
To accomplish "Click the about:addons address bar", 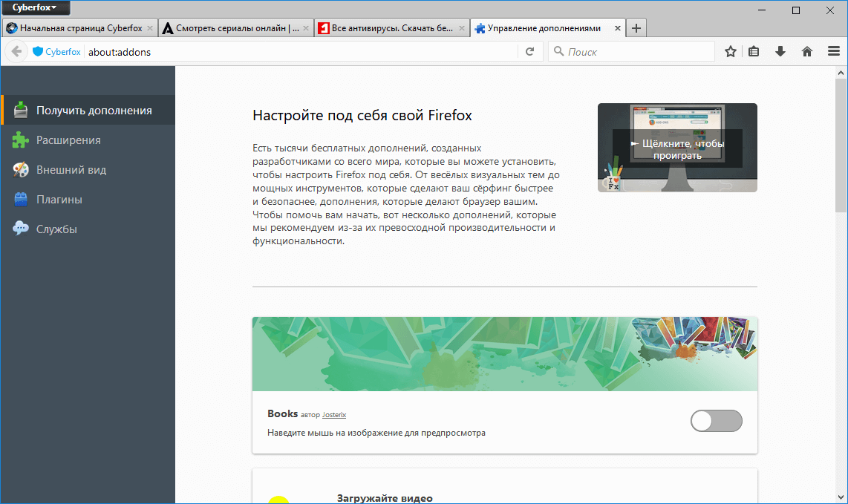I will click(x=300, y=52).
